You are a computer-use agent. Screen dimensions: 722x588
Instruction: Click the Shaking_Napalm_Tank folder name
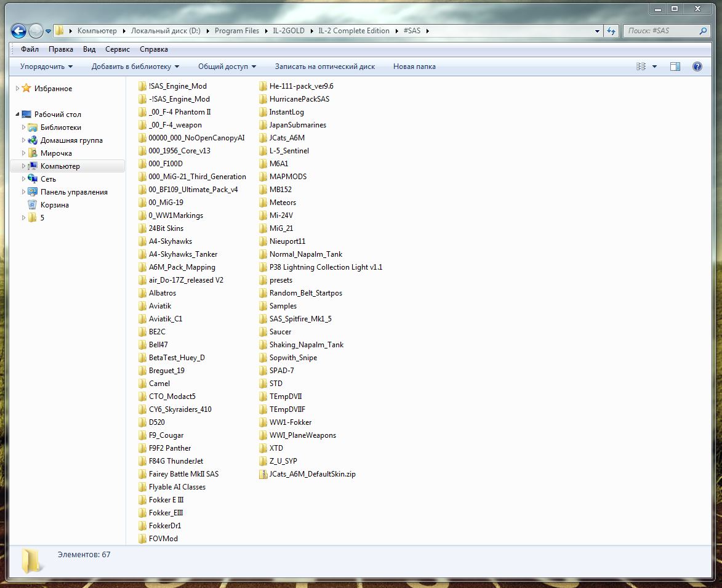[306, 345]
